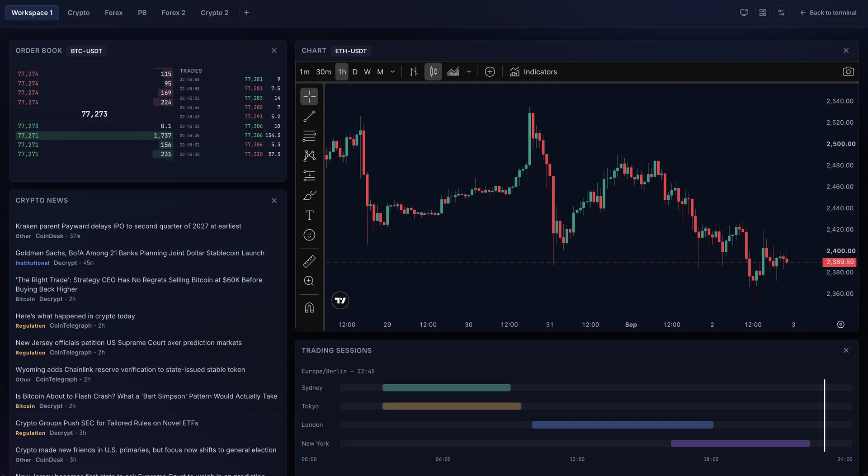
Task: Click the Tokyo session bar
Action: click(x=452, y=406)
